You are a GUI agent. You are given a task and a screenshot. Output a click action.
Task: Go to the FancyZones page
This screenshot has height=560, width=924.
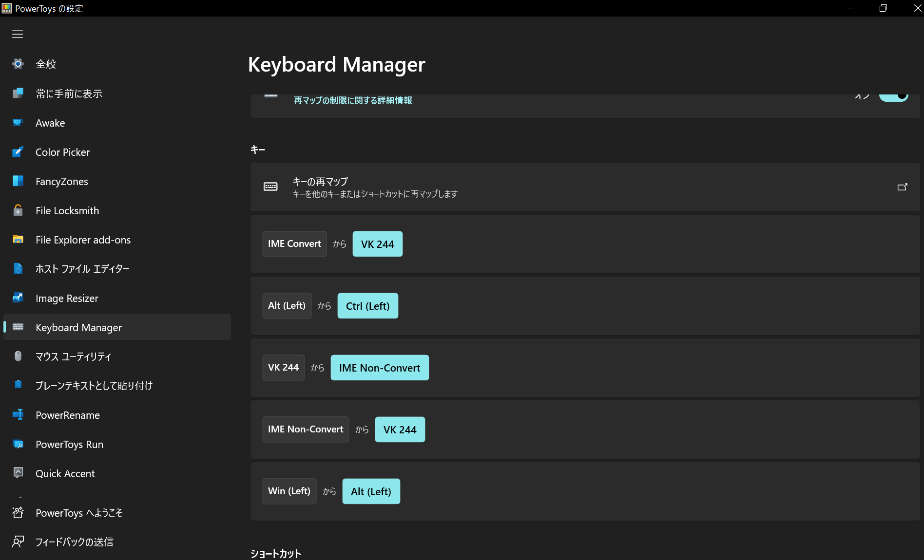click(x=117, y=181)
